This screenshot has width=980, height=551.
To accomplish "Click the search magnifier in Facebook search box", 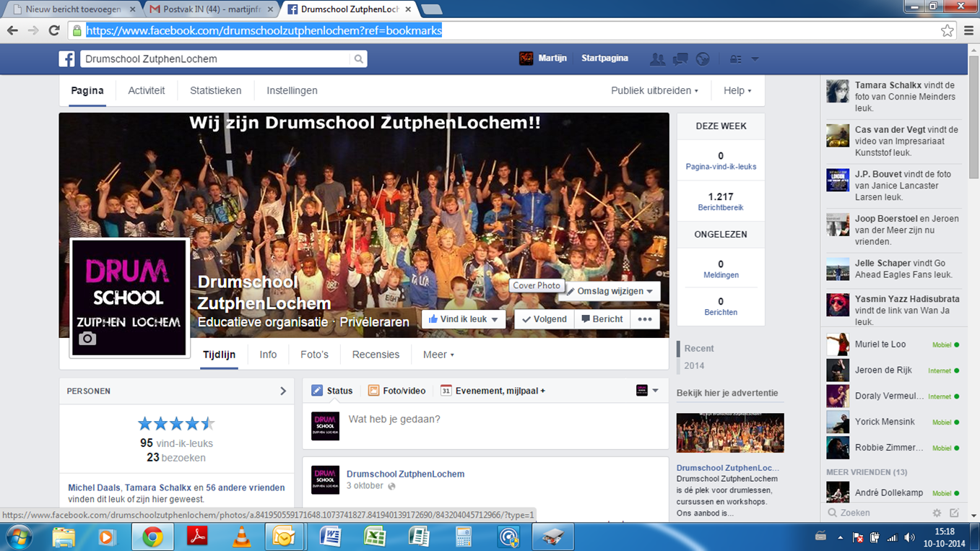I will [358, 59].
